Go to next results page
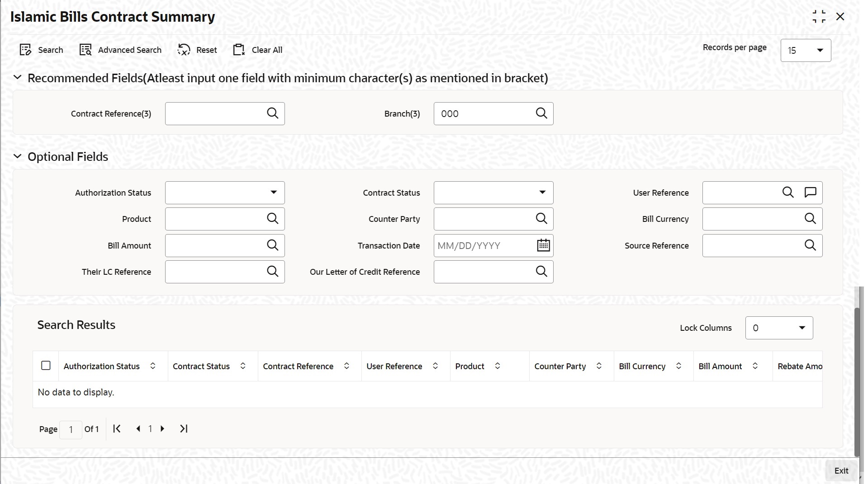868x484 pixels. pyautogui.click(x=162, y=429)
